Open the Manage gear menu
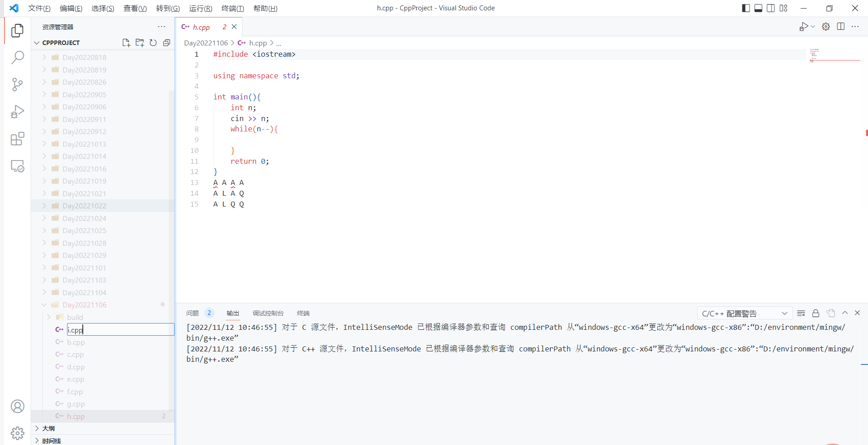Viewport: 868px width, 445px height. 17,433
